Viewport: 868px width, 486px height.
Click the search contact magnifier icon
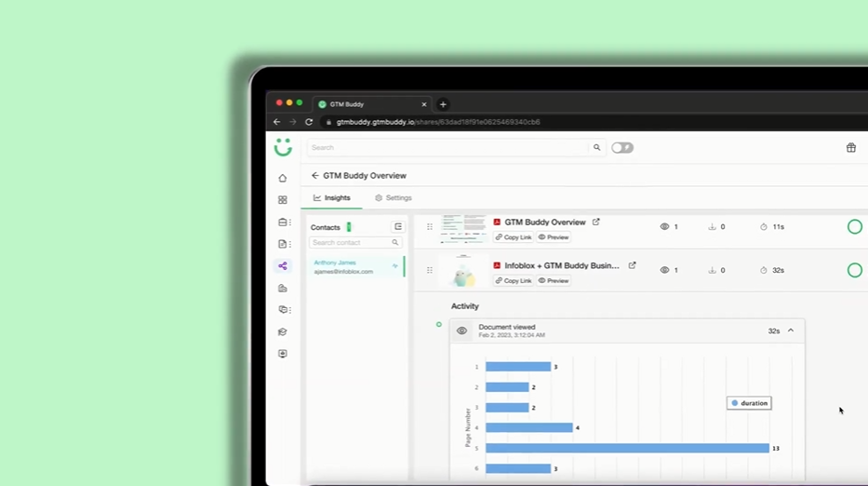point(395,243)
